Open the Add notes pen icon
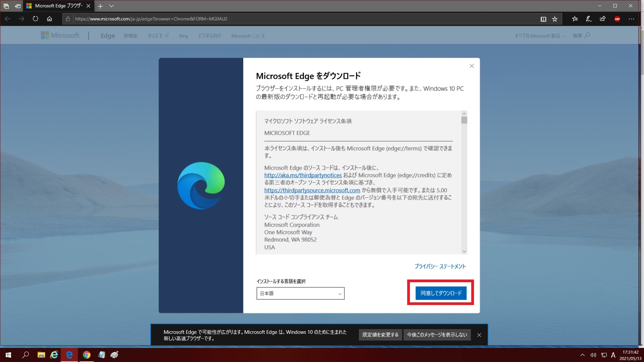This screenshot has width=644, height=362. (589, 19)
